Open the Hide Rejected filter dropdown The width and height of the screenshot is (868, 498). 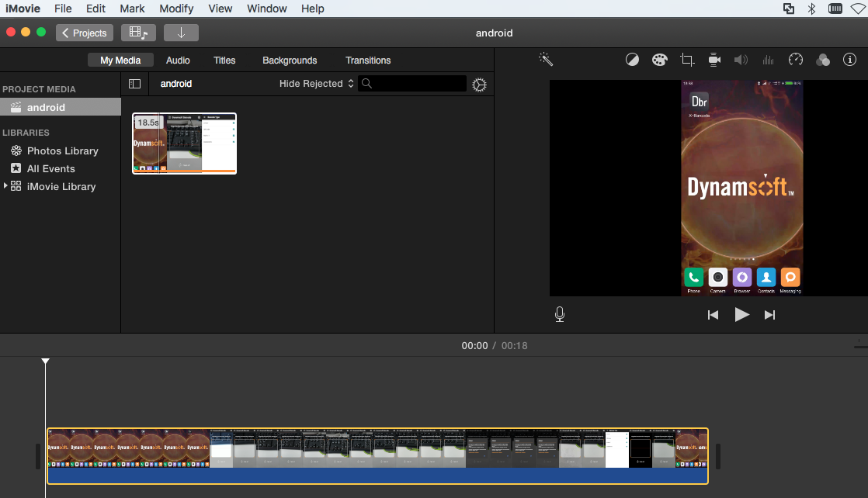point(316,84)
